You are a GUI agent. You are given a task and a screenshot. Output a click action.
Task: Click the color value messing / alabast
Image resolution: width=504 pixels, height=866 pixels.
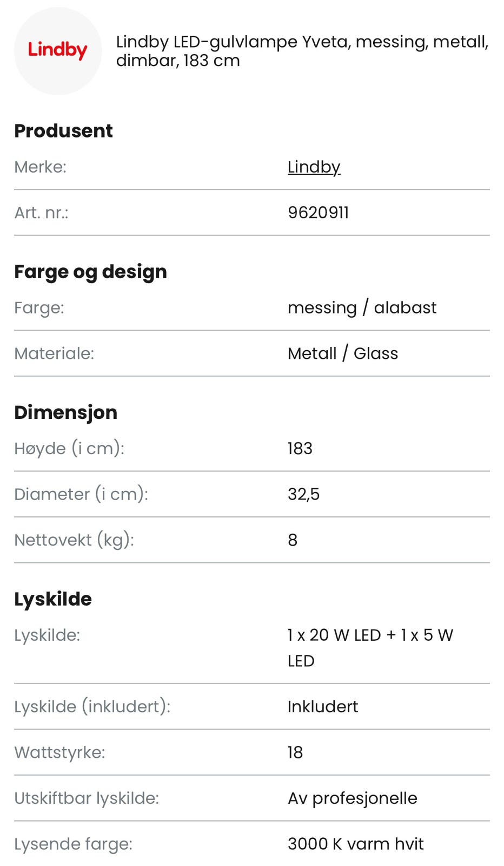(x=362, y=308)
